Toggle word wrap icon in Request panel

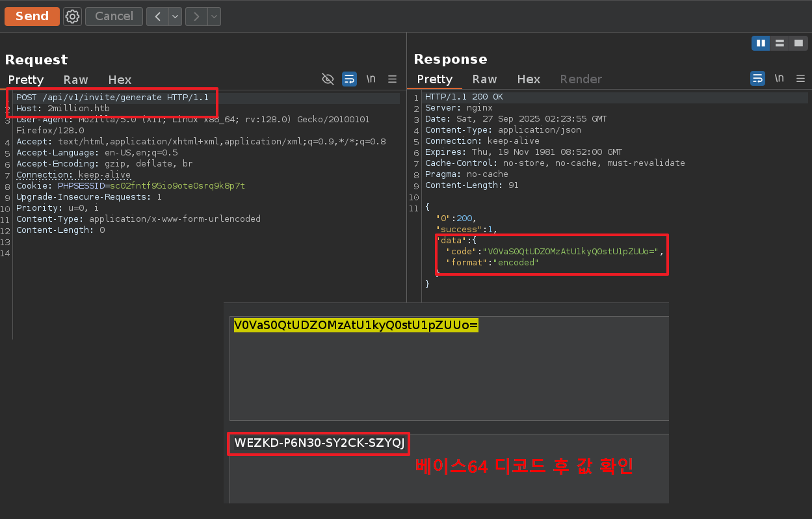coord(349,79)
